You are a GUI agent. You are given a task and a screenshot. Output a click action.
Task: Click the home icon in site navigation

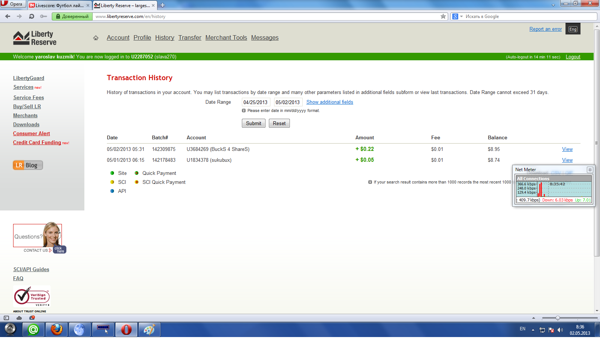coord(96,38)
